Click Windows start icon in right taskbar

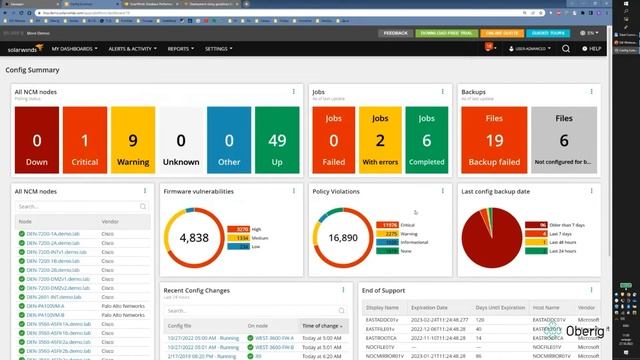626,4
